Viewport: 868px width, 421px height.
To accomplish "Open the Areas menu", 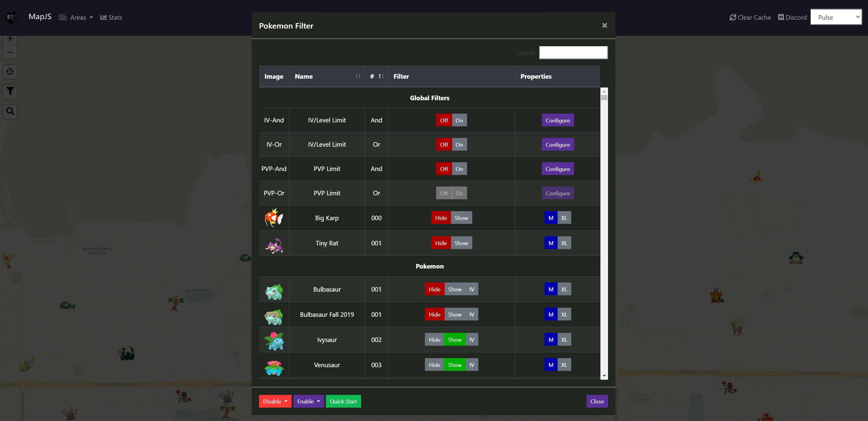I will [76, 18].
